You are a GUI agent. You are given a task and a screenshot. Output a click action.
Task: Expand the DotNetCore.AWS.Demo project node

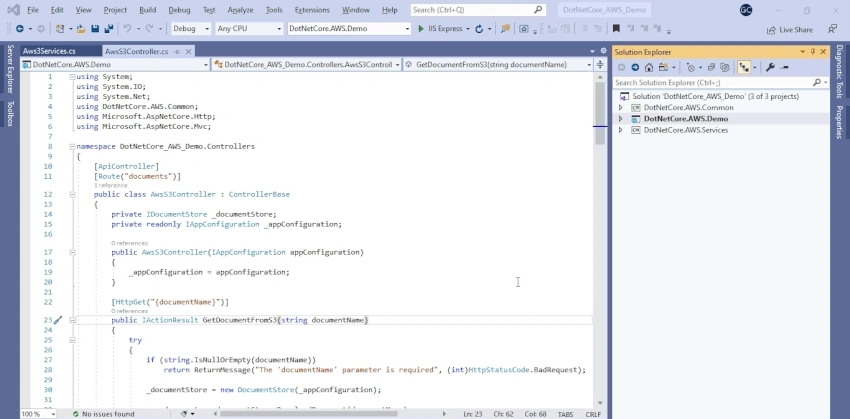[x=621, y=119]
